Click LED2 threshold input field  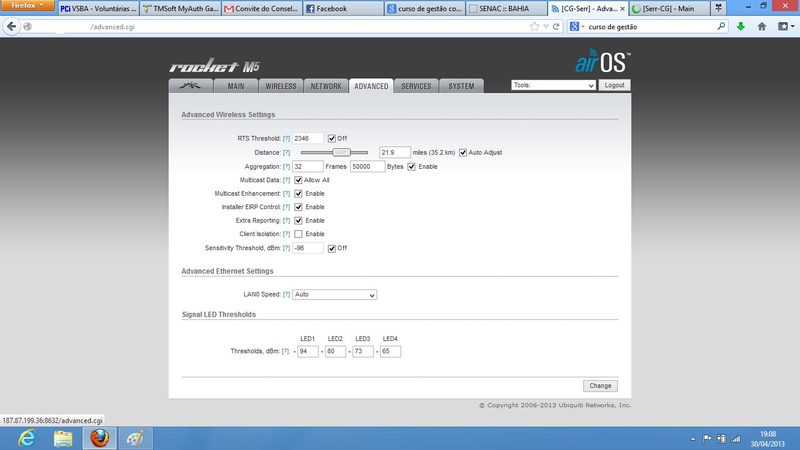335,351
